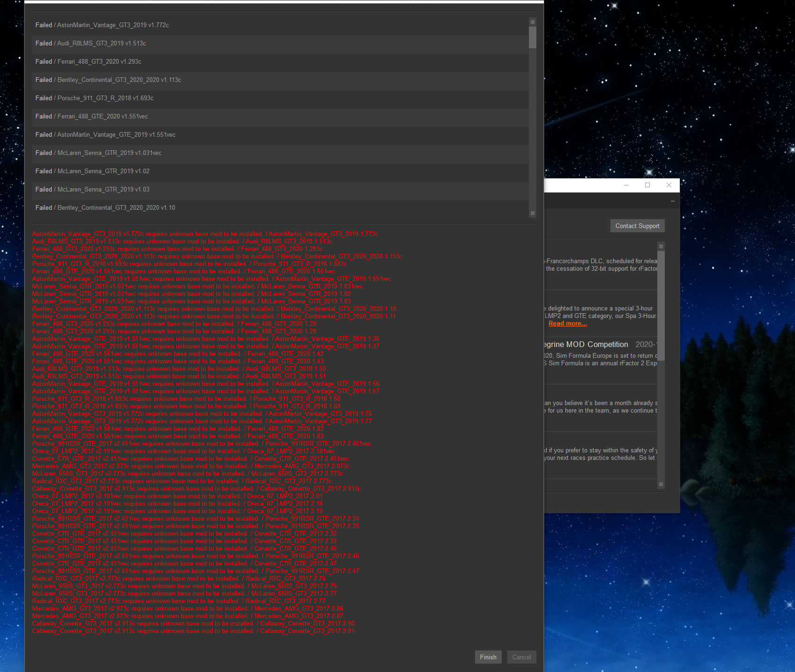Click error line ending Ferrari_488_GT3_2020 1.28
This screenshot has width=795, height=672.
pyautogui.click(x=174, y=324)
